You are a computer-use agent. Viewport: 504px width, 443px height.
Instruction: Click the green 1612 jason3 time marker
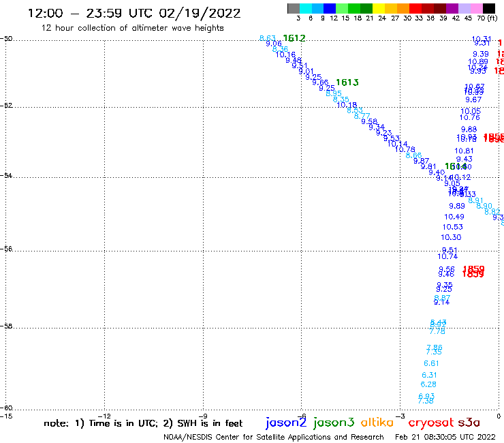coord(294,38)
